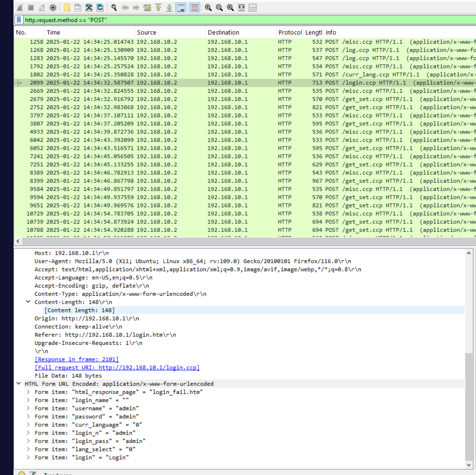
Task: Toggle auto-scroll during live capture
Action: (x=180, y=8)
